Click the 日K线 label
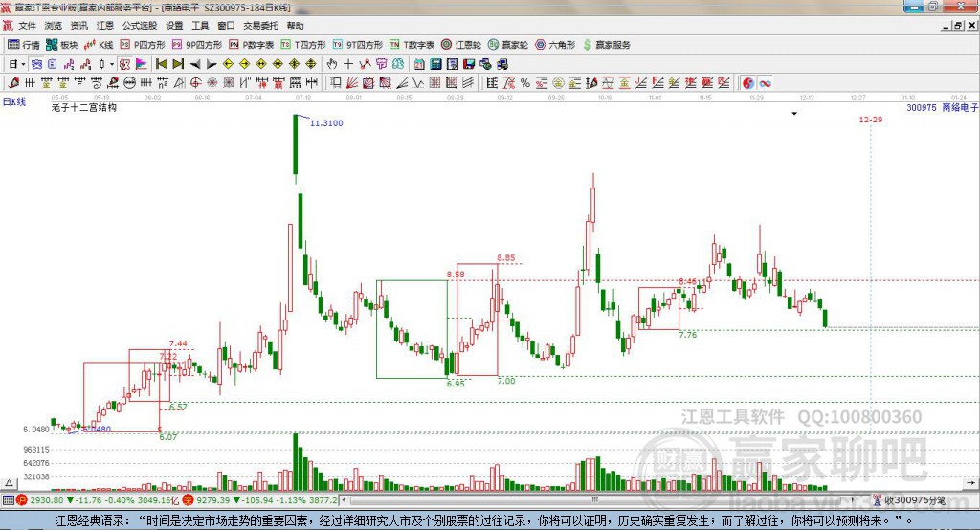Screen dimensions: 980x530 [13, 100]
